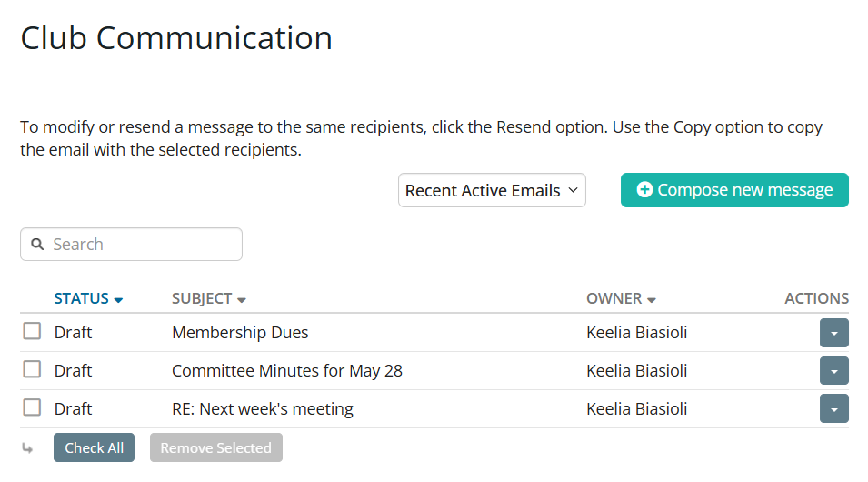Viewport: 868px width, 482px height.
Task: Click the magnifier icon in search box
Action: click(37, 245)
